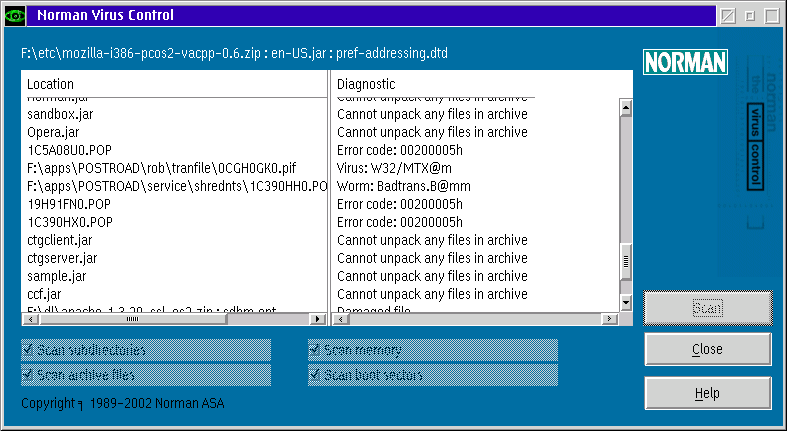Click Diagnostic pane left scroll arrow
This screenshot has width=787, height=431.
pyautogui.click(x=341, y=319)
